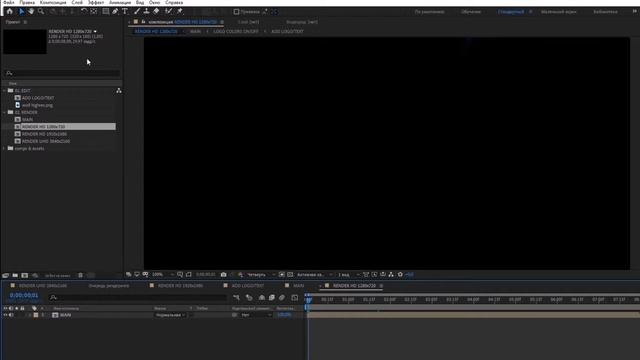Open the 1 вид view layout dropdown
The height and width of the screenshot is (360, 640).
point(349,275)
